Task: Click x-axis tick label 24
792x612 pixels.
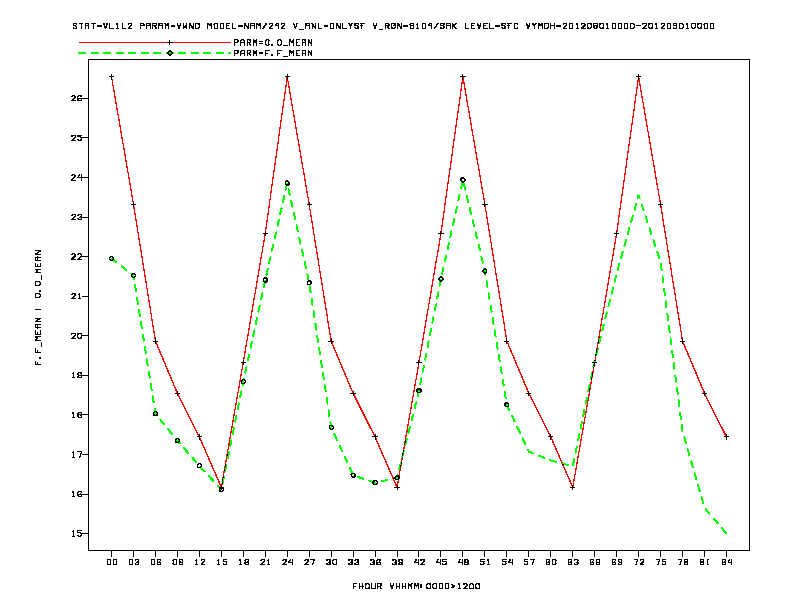Action: 287,562
